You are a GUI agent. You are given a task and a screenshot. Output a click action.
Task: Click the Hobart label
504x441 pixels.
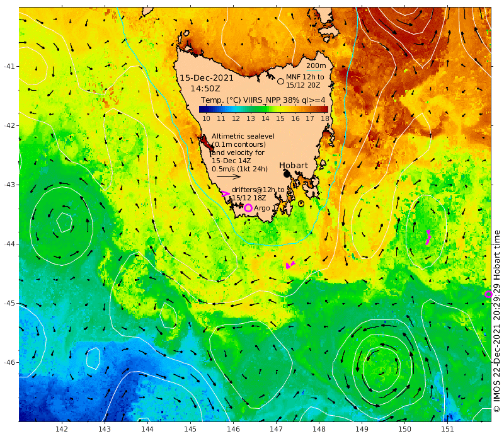[x=294, y=165]
